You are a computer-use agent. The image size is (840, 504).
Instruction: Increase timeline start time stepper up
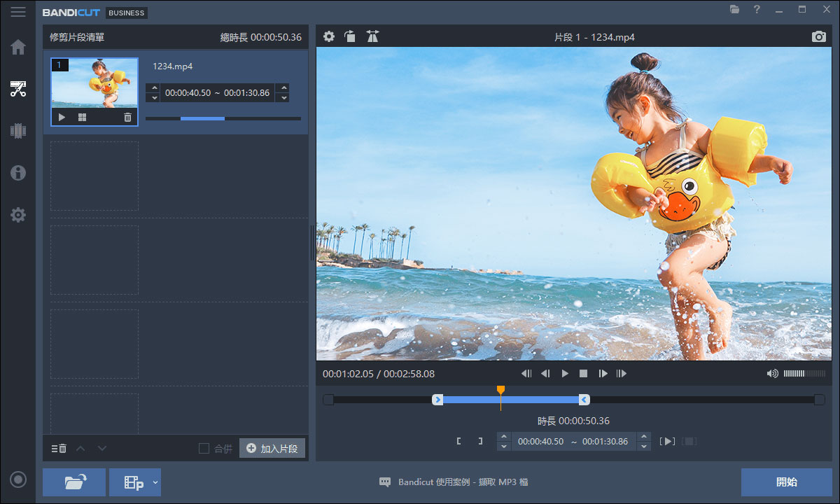(x=503, y=436)
